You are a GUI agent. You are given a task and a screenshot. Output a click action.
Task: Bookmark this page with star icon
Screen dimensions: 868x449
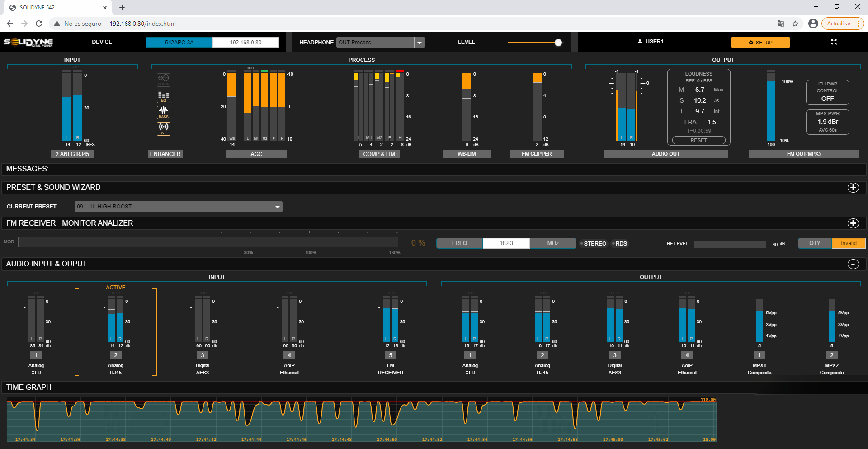coord(795,24)
